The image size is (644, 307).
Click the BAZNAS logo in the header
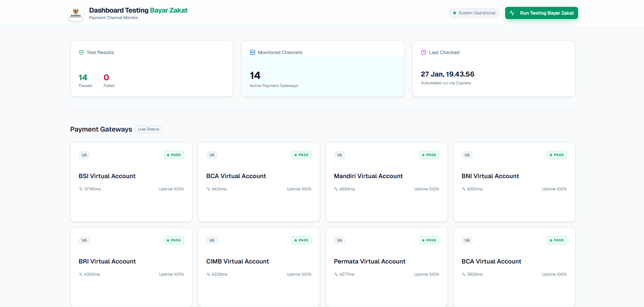click(75, 13)
